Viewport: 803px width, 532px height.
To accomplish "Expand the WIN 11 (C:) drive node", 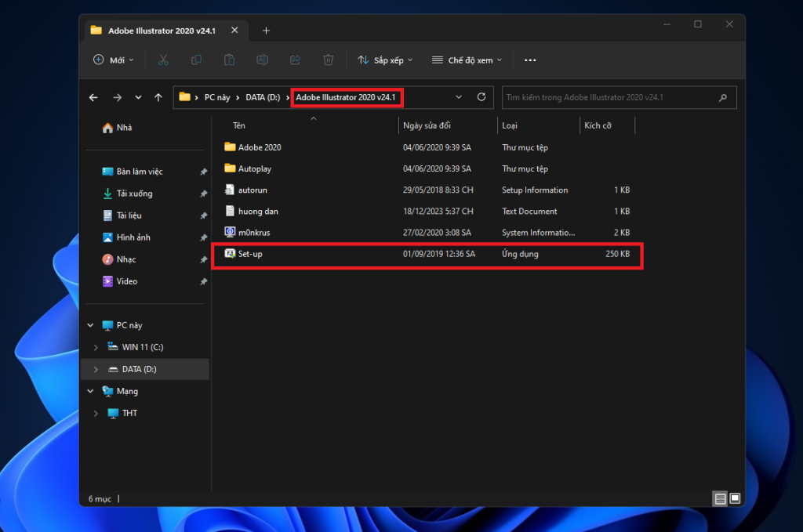I will (x=96, y=347).
